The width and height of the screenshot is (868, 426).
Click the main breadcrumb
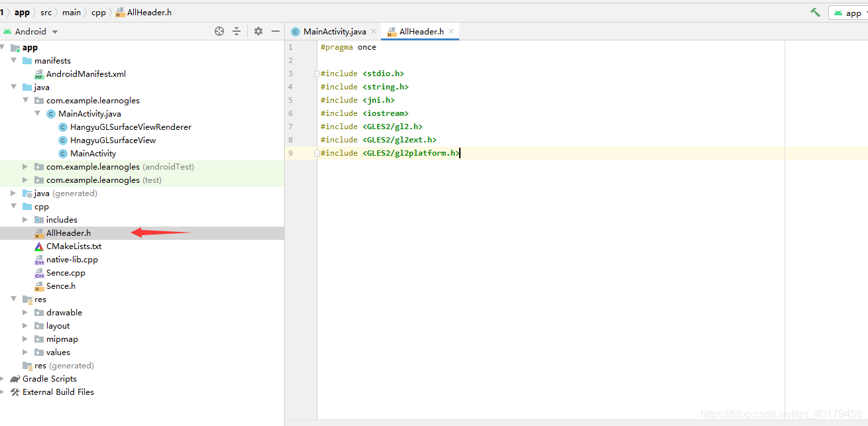click(72, 13)
